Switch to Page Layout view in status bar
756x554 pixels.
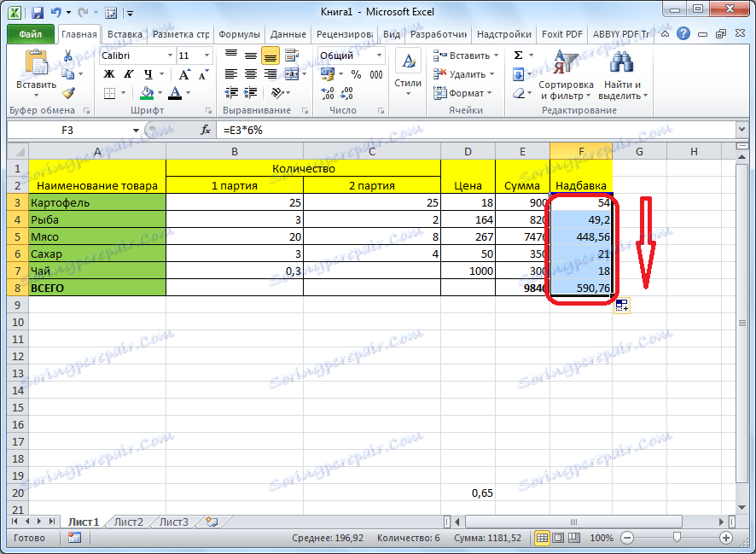point(558,538)
